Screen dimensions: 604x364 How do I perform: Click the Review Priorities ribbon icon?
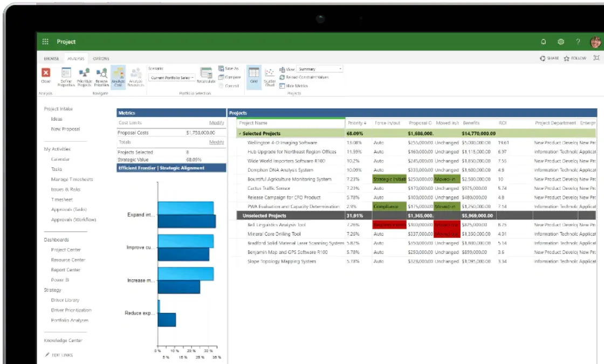tap(102, 73)
